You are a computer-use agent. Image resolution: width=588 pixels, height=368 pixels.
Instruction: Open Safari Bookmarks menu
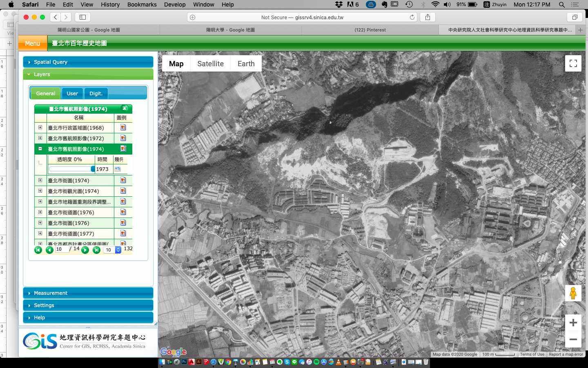[142, 4]
